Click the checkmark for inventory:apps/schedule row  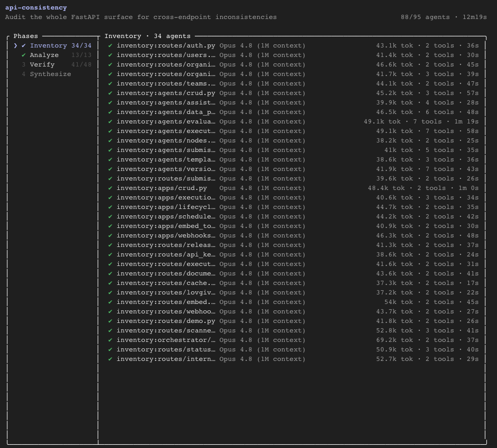pyautogui.click(x=110, y=216)
